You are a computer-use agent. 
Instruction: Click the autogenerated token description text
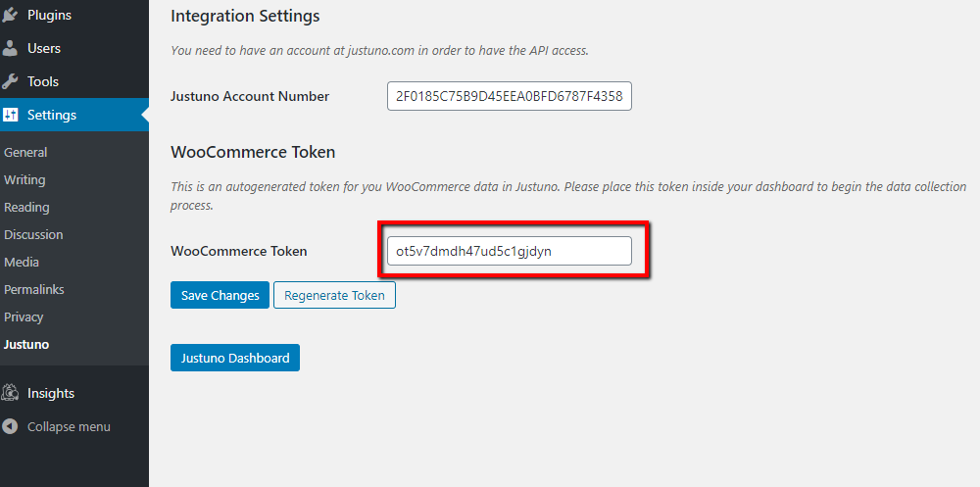[568, 196]
